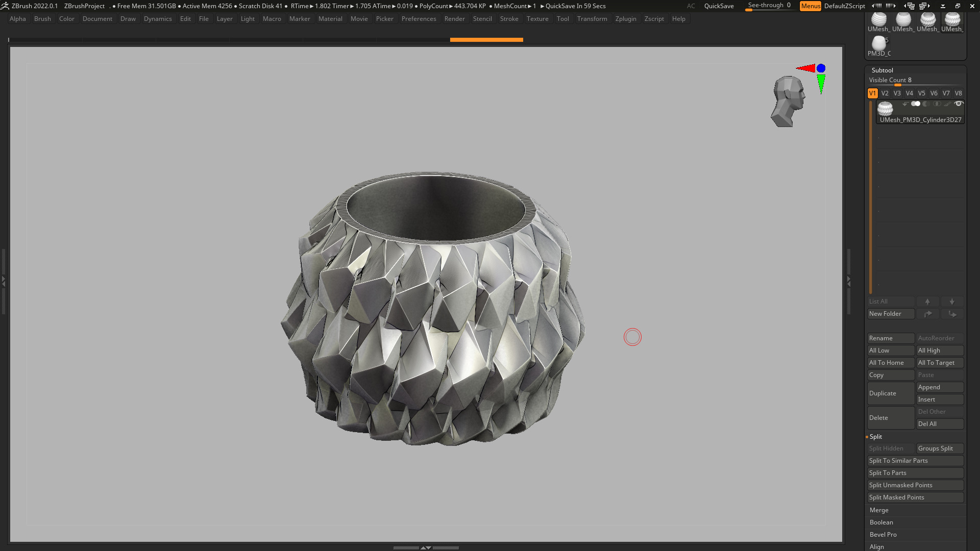Screen dimensions: 980x551
Task: Activate visibility set V5
Action: coord(921,93)
